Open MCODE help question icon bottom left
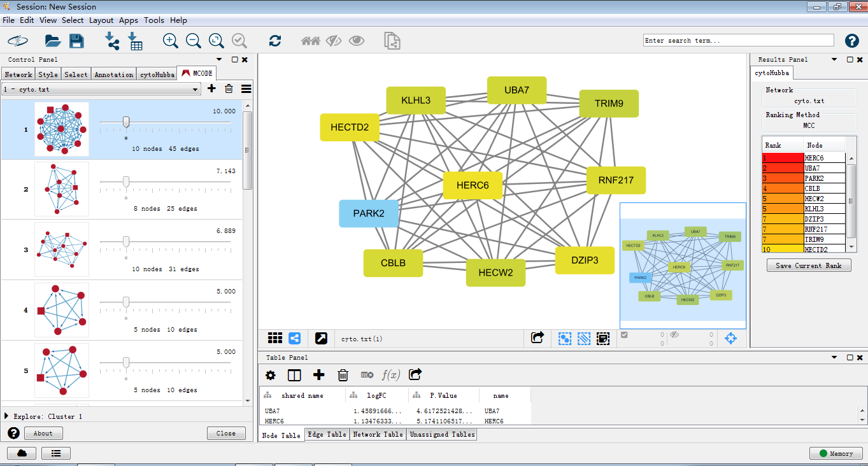 [x=13, y=433]
